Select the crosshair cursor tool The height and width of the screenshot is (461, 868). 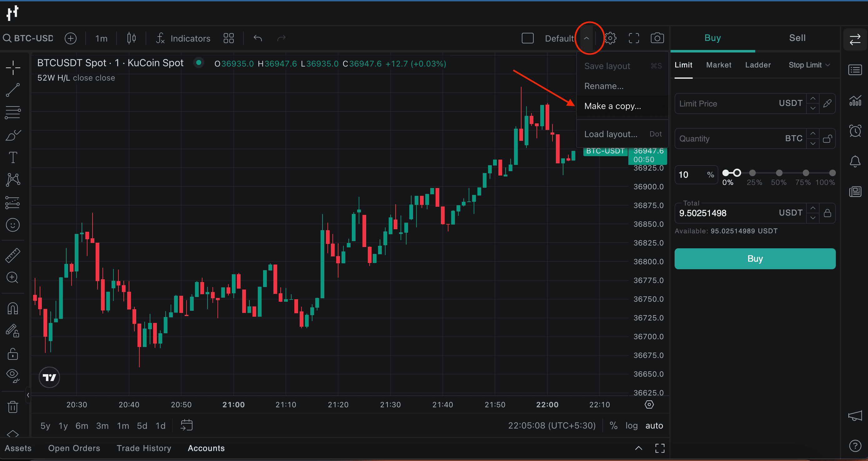tap(13, 68)
